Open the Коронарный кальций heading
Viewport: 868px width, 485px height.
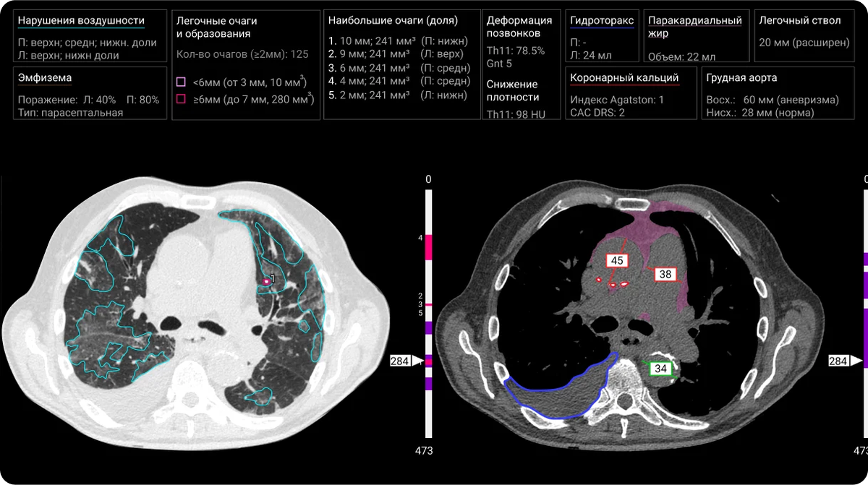point(624,78)
